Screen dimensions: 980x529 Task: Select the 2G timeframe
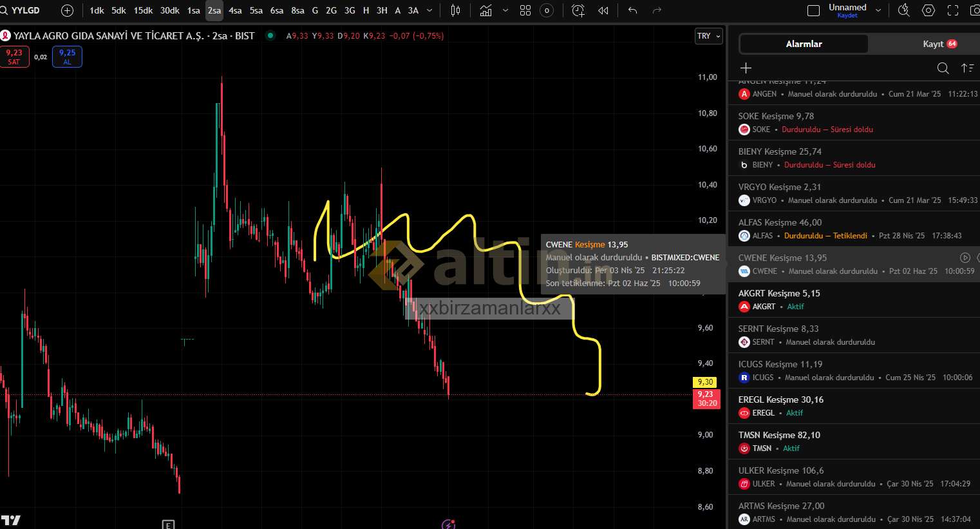(331, 10)
